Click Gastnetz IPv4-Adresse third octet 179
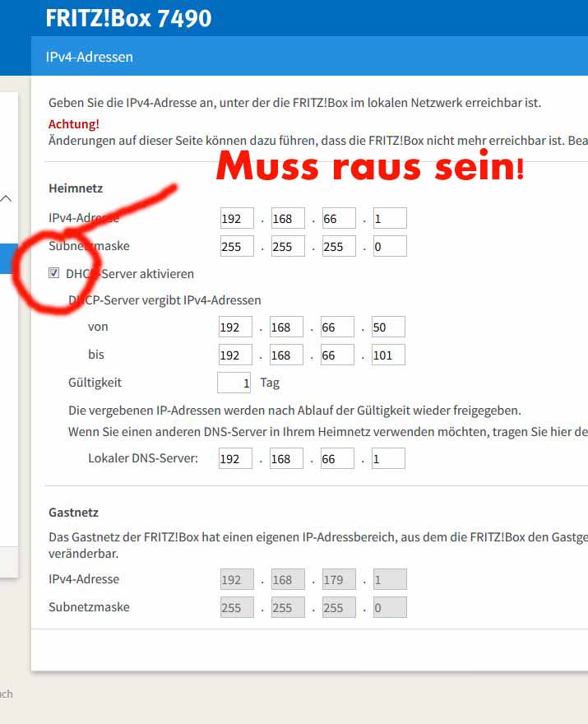 click(x=339, y=579)
